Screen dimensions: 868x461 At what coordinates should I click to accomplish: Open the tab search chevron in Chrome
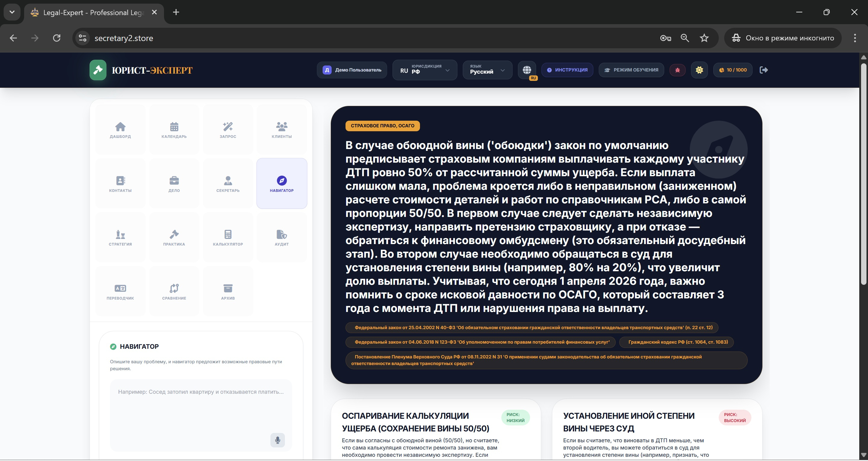point(12,12)
